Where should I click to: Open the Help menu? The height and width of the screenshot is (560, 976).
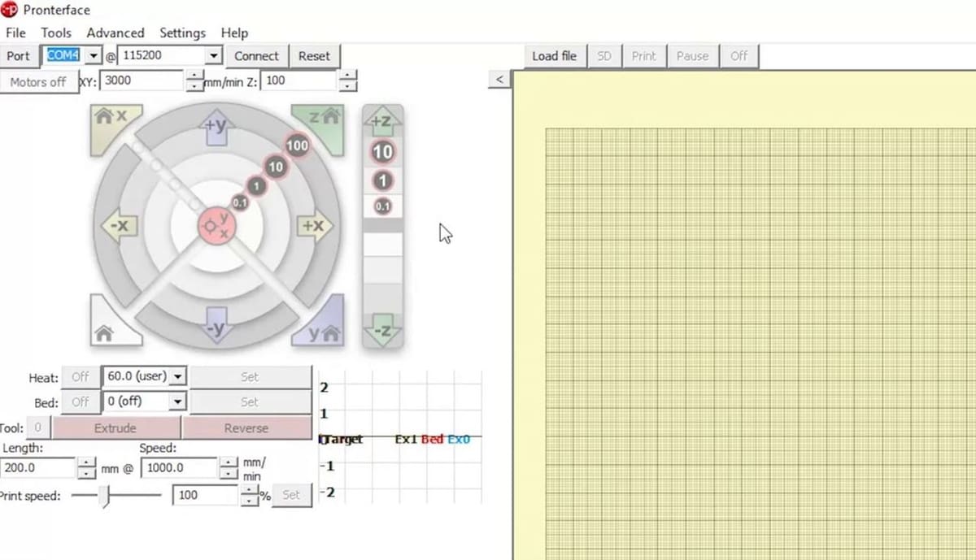[234, 33]
